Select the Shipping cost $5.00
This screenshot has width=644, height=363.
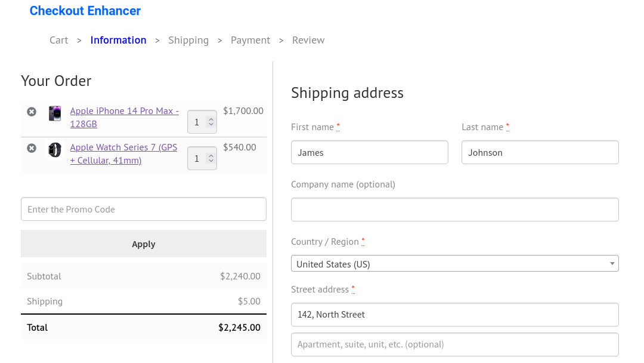(249, 302)
